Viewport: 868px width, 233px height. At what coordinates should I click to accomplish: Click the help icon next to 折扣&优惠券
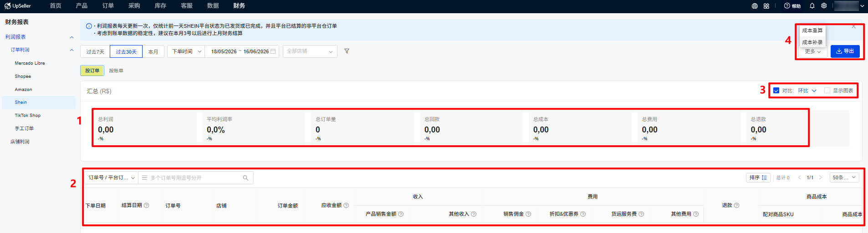pos(583,214)
